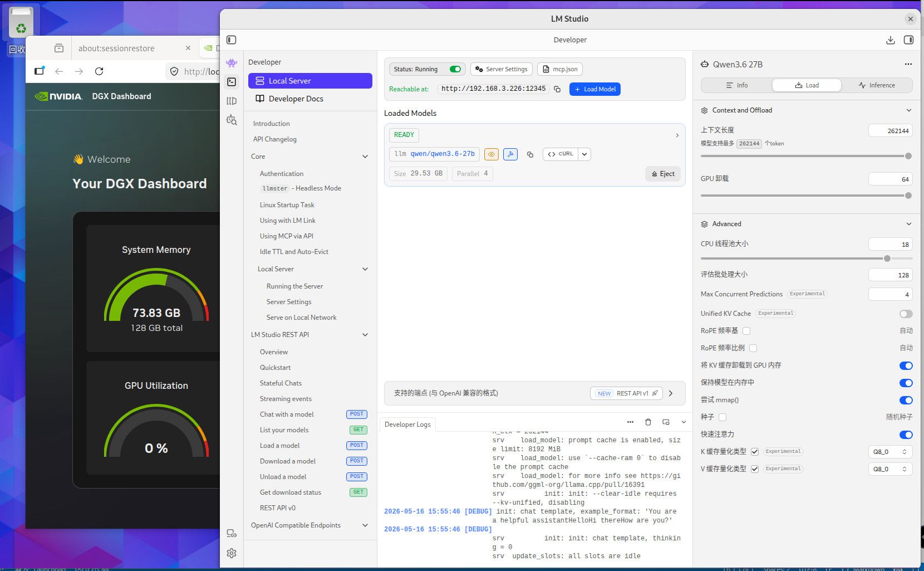Image resolution: width=924 pixels, height=571 pixels.
Task: Toggle the Unified KV Cache switch
Action: point(906,314)
